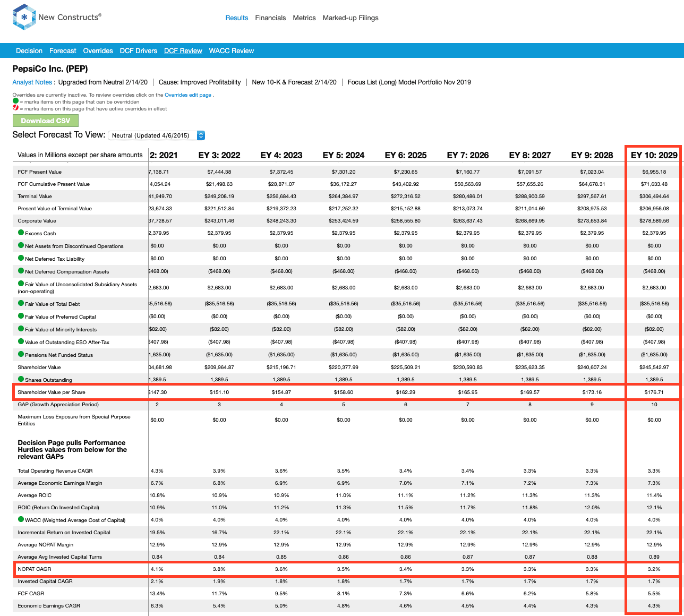Screen dimensions: 684x616
Task: Click green dot beside Fair Value of Preferred Capital
Action: point(21,316)
